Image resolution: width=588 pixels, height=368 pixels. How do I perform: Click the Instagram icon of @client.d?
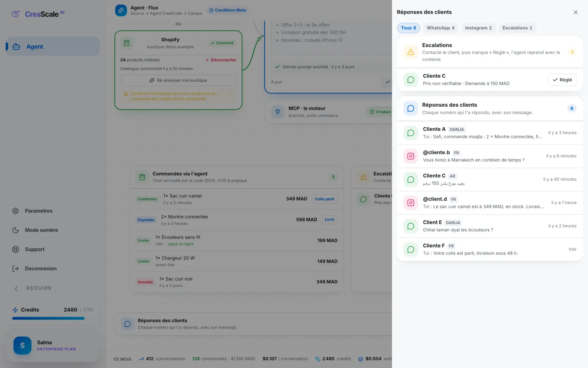point(411,203)
